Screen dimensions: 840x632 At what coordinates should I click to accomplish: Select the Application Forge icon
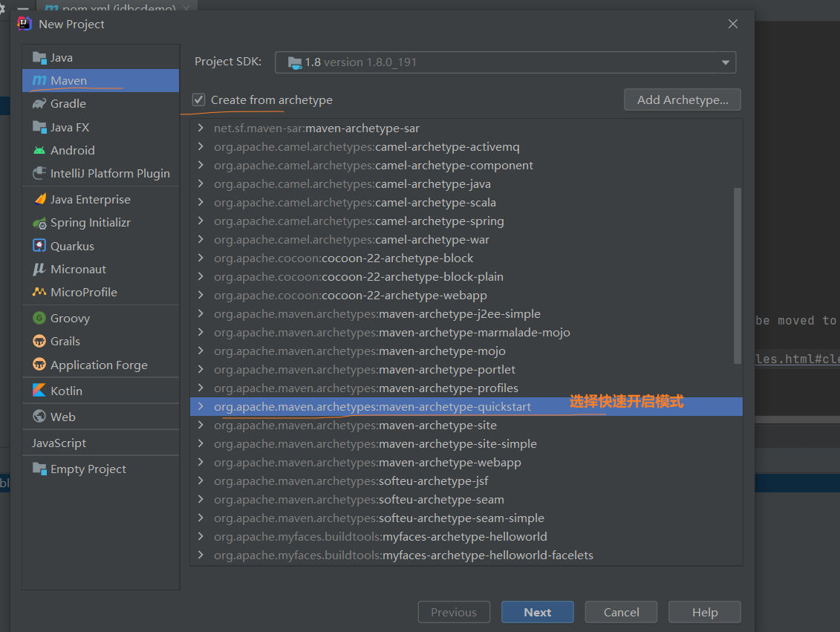[x=39, y=365]
